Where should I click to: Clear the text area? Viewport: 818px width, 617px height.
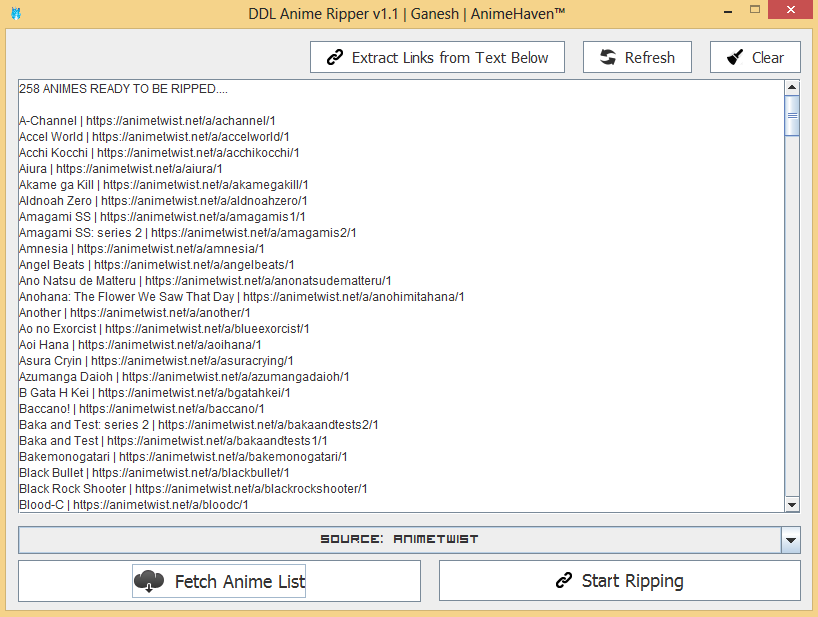755,57
